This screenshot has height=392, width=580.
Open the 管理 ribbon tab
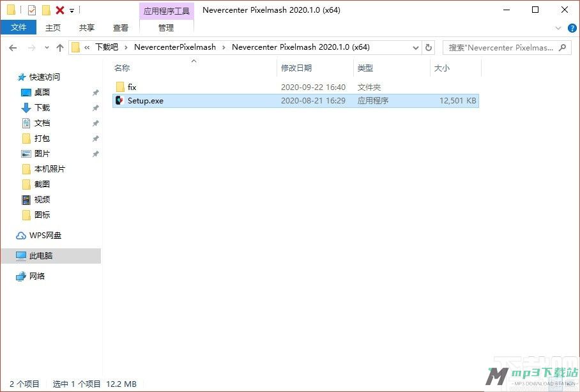[166, 27]
